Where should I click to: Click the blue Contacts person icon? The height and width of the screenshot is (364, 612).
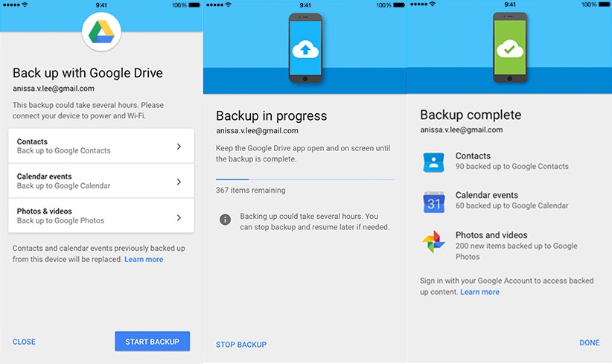click(x=434, y=162)
